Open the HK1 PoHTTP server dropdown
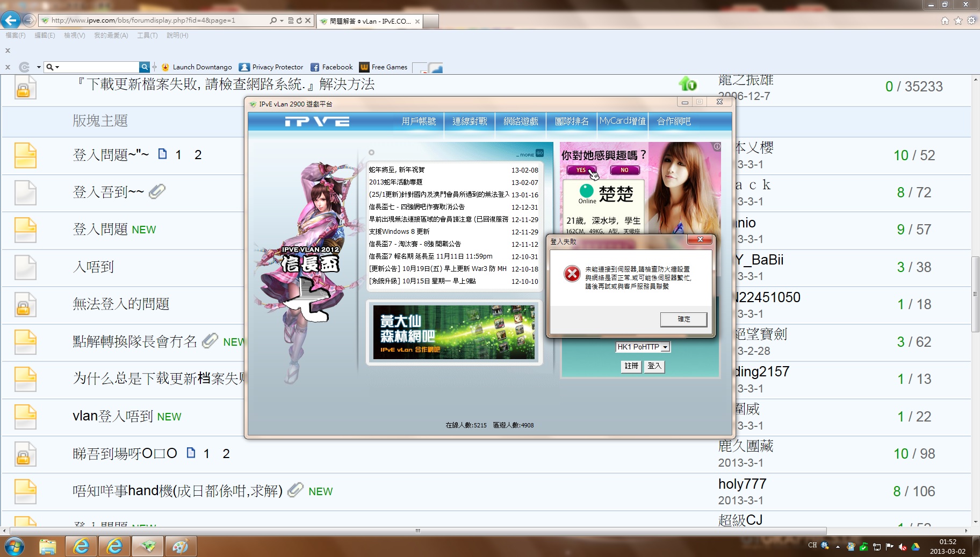980x557 pixels. click(x=665, y=347)
